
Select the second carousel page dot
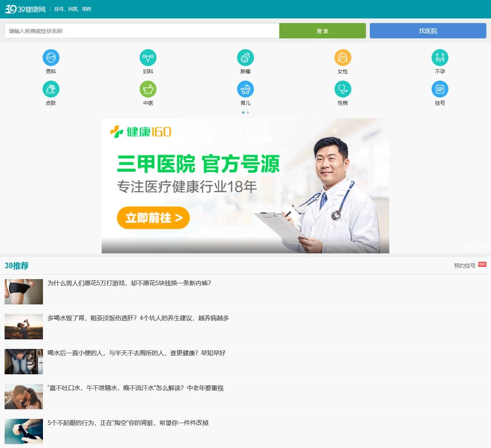[x=248, y=112]
